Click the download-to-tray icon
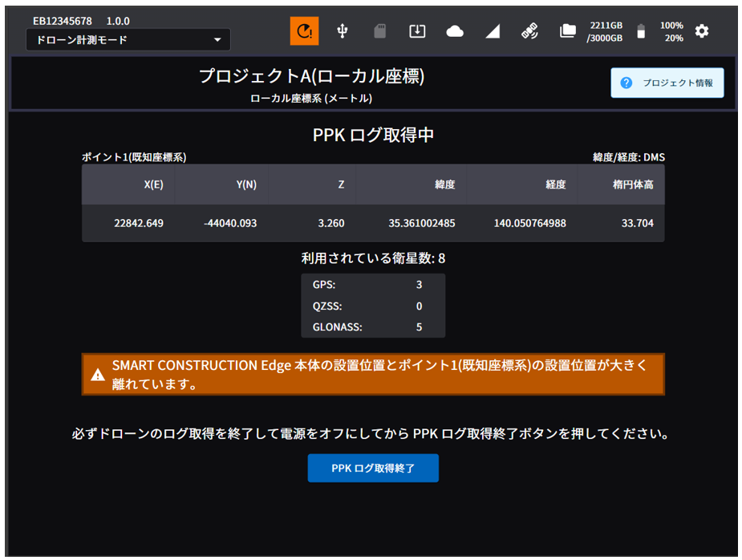The width and height of the screenshot is (742, 560). pyautogui.click(x=417, y=31)
